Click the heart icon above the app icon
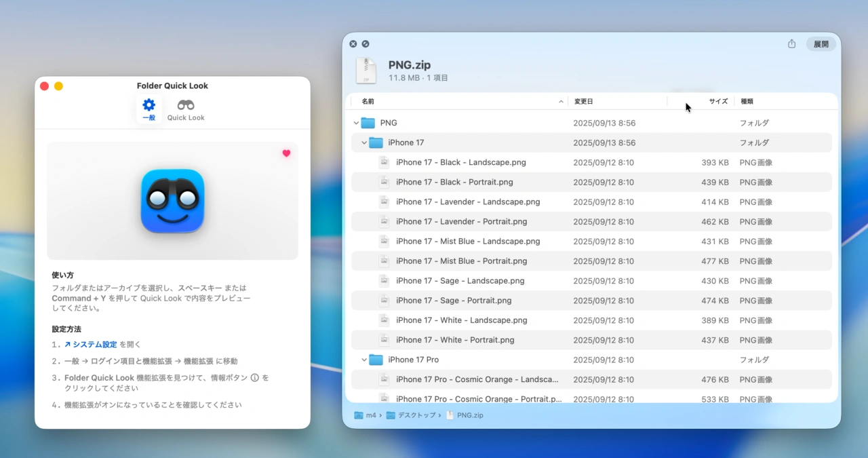 tap(286, 153)
